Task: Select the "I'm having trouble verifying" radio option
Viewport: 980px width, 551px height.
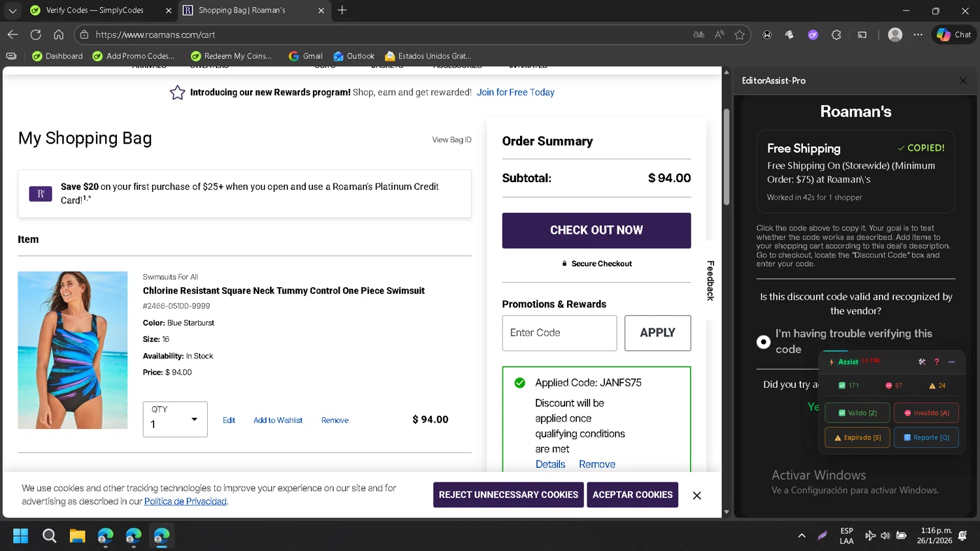Action: [763, 341]
